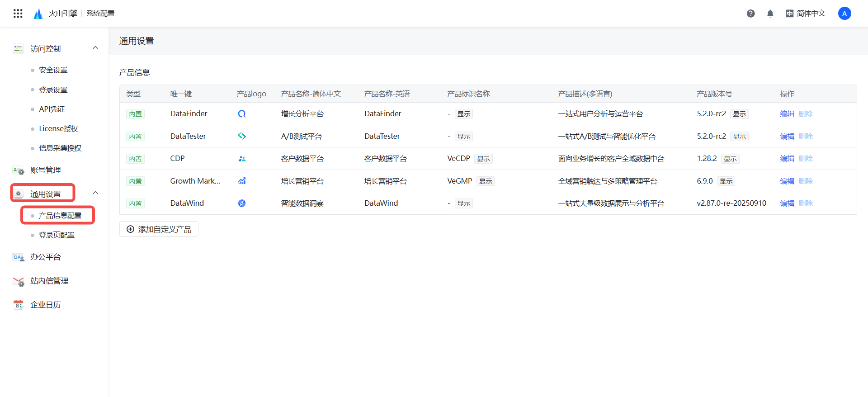Toggle 显示 for DataFinder product identifier name
This screenshot has width=868, height=397.
coord(463,114)
